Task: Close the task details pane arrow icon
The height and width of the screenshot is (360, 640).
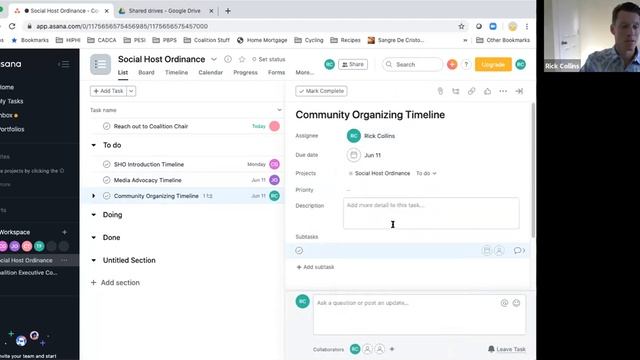Action: point(519,91)
